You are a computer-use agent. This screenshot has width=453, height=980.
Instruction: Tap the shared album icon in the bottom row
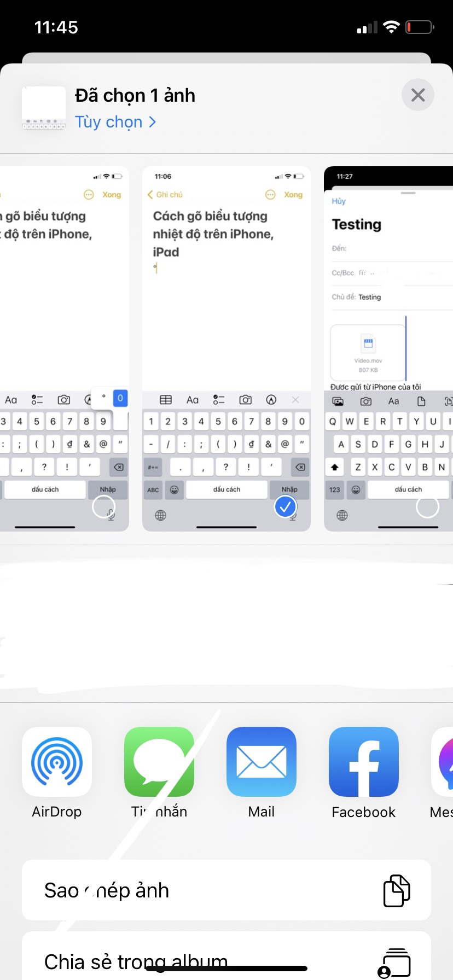(394, 962)
